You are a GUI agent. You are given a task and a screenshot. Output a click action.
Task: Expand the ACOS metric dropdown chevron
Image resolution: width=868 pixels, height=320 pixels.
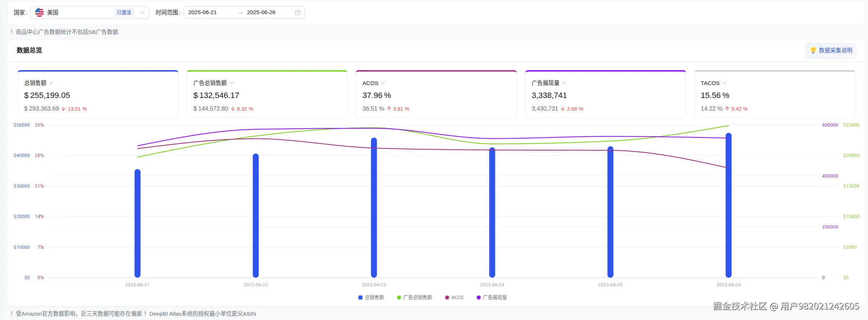(x=383, y=83)
